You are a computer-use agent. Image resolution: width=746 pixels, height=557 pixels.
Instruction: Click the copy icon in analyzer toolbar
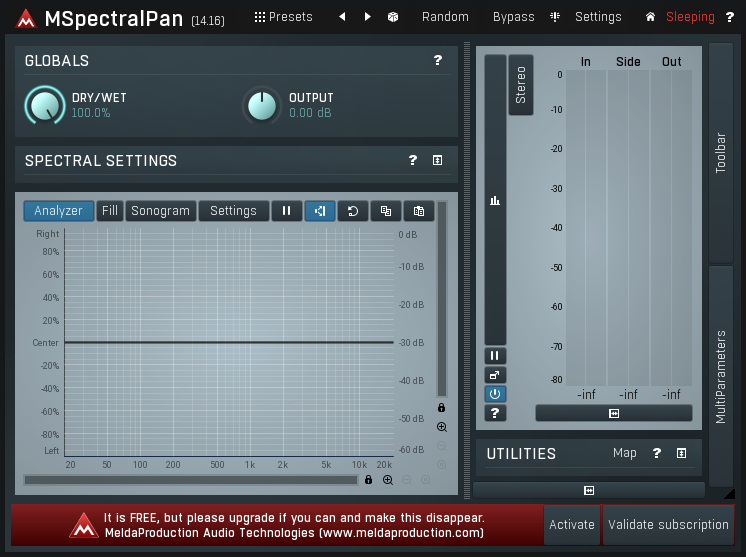click(385, 211)
